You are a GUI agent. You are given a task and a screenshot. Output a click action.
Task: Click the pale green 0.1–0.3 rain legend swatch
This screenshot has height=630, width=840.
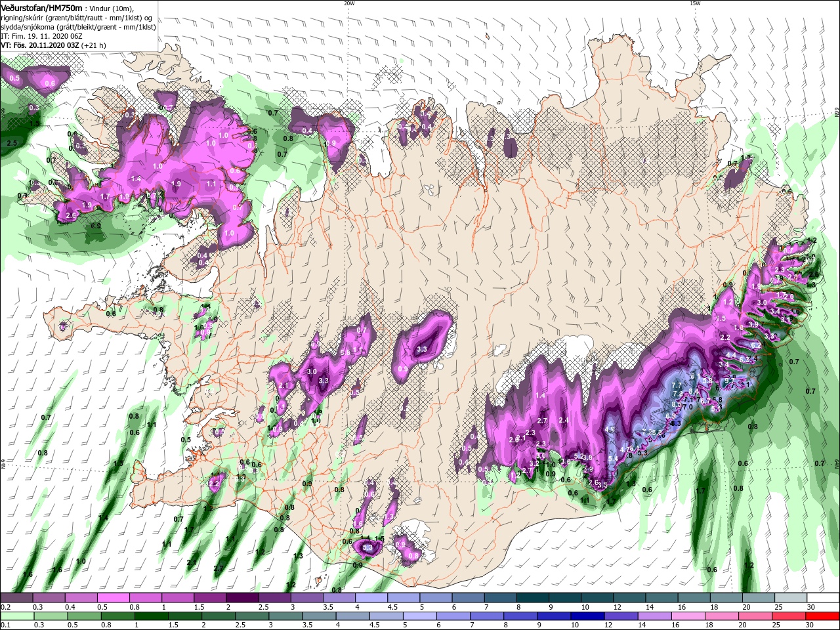click(16, 616)
